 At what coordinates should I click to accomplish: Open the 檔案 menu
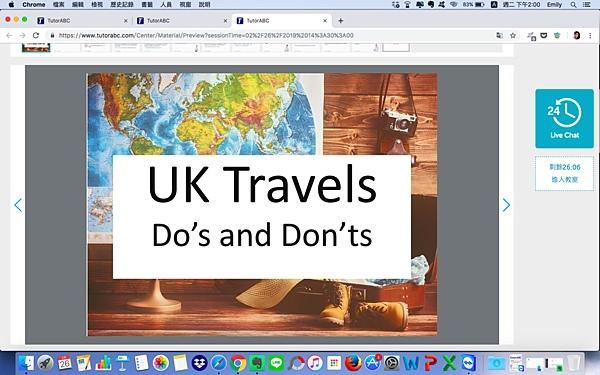click(x=59, y=5)
